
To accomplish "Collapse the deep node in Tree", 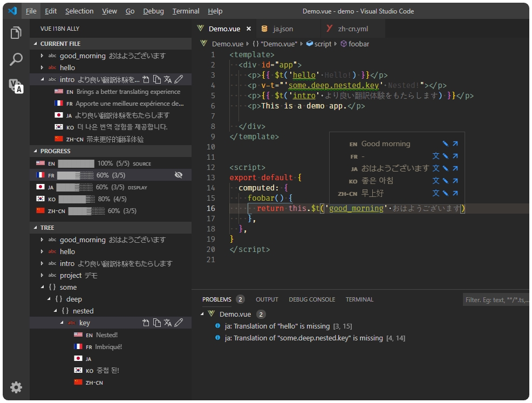I will (x=49, y=299).
